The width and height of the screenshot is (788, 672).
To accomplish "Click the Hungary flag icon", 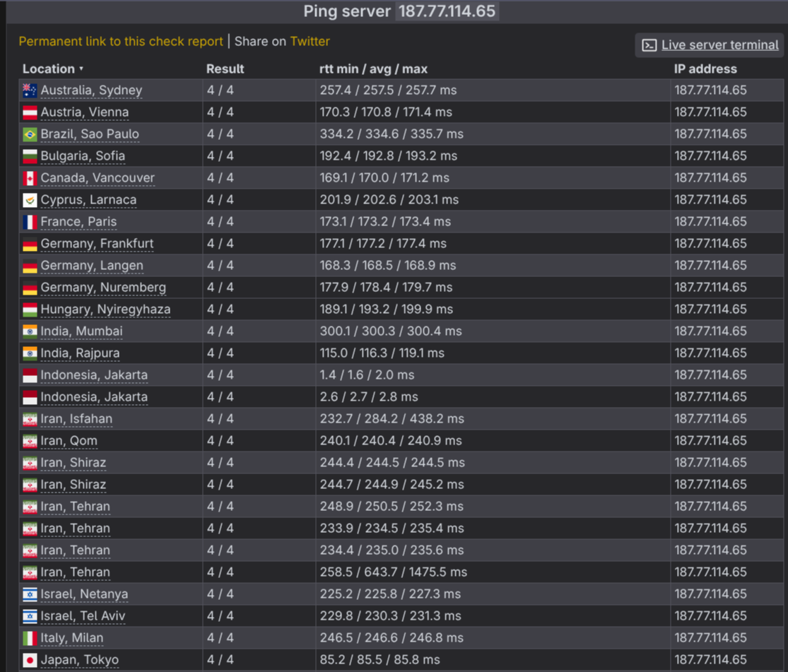I will (30, 310).
